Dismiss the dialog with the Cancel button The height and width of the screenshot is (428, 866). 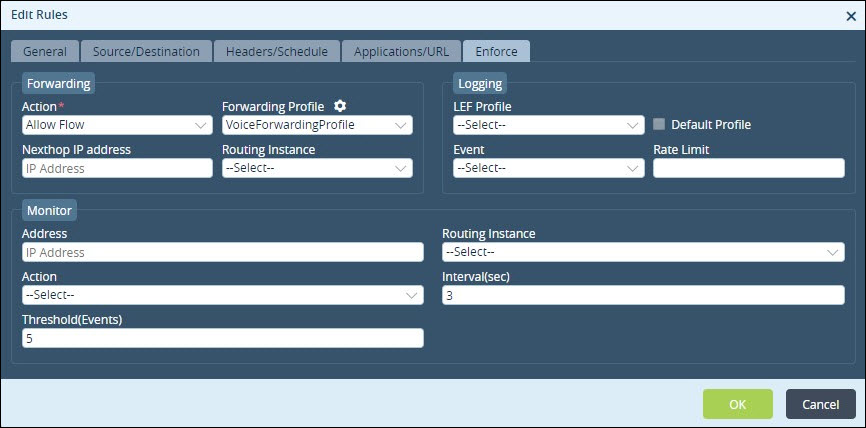tap(821, 404)
